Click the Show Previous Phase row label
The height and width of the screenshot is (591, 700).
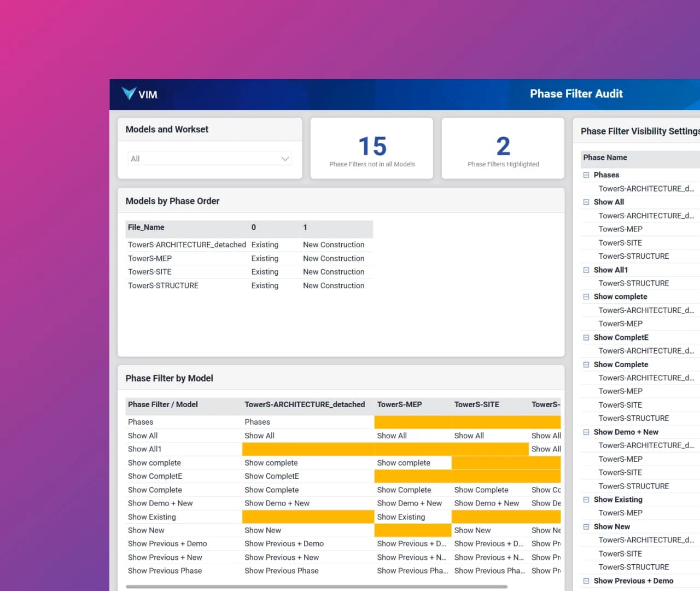click(x=165, y=570)
